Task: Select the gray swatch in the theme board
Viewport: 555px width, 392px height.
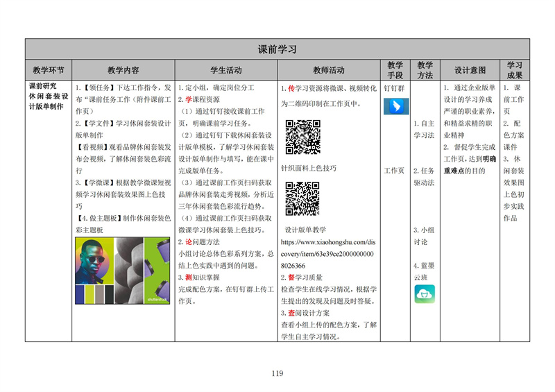Action: (99, 294)
